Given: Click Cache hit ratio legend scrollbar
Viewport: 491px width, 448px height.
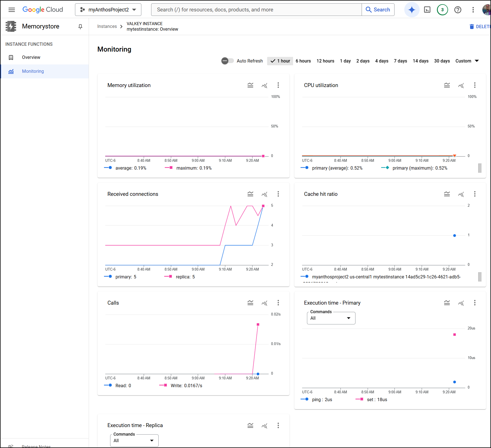Looking at the screenshot, I should click(480, 277).
